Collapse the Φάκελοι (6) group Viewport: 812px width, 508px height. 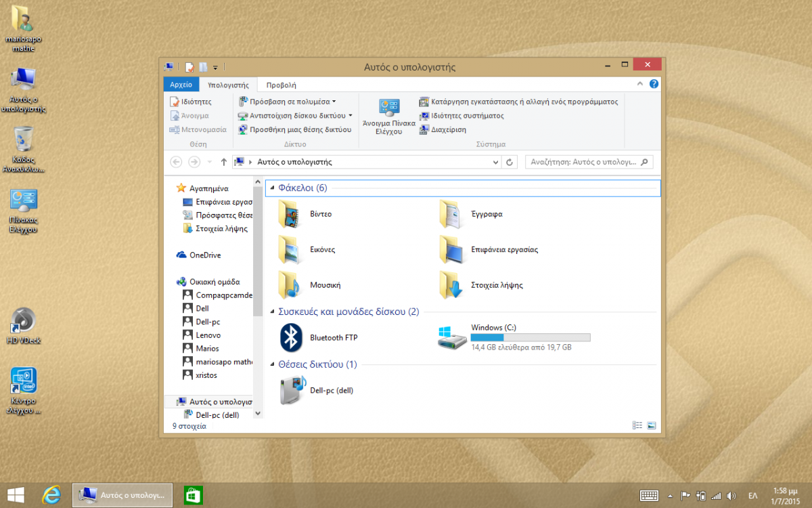(x=272, y=188)
